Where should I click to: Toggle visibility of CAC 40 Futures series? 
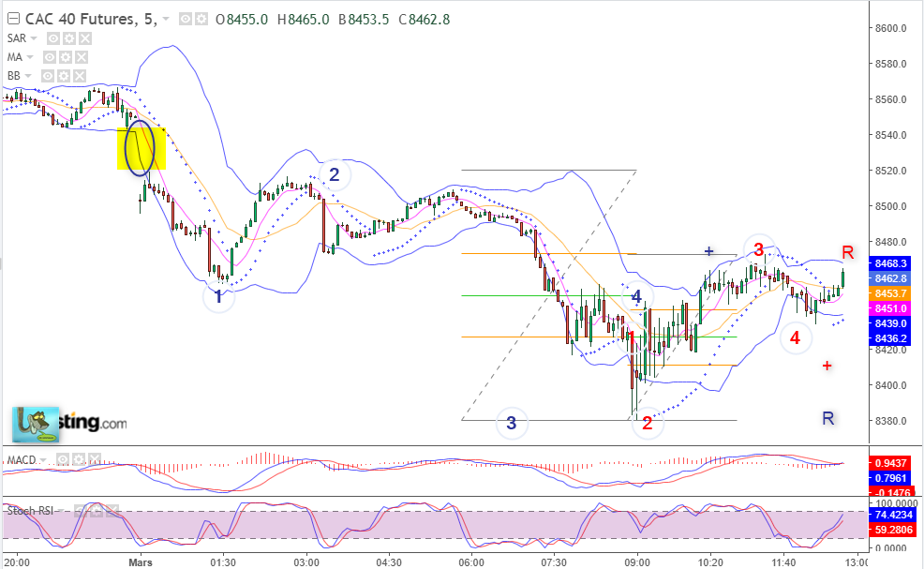coord(185,20)
